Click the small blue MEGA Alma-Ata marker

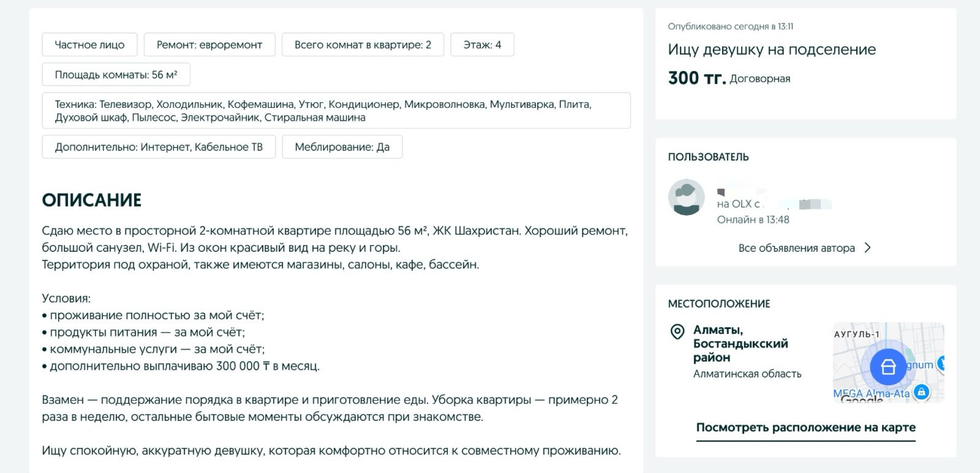(x=921, y=392)
